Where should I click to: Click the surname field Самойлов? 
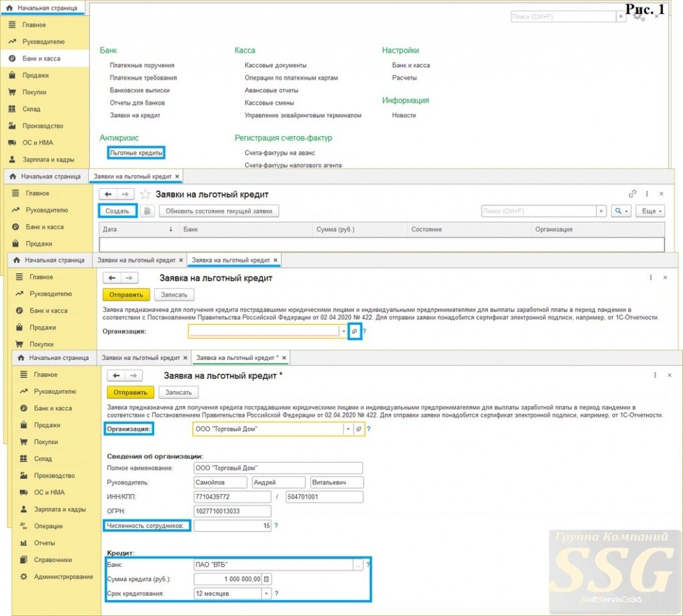[220, 483]
